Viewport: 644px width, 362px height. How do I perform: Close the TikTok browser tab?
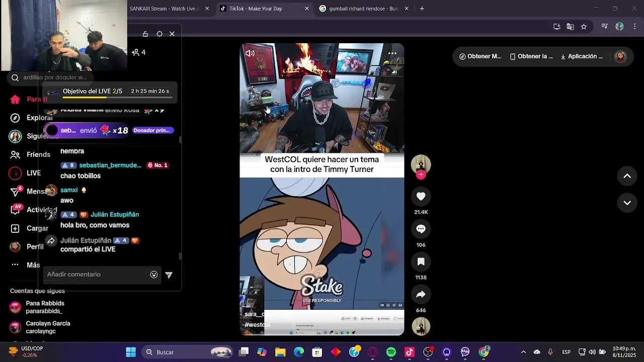(x=307, y=9)
